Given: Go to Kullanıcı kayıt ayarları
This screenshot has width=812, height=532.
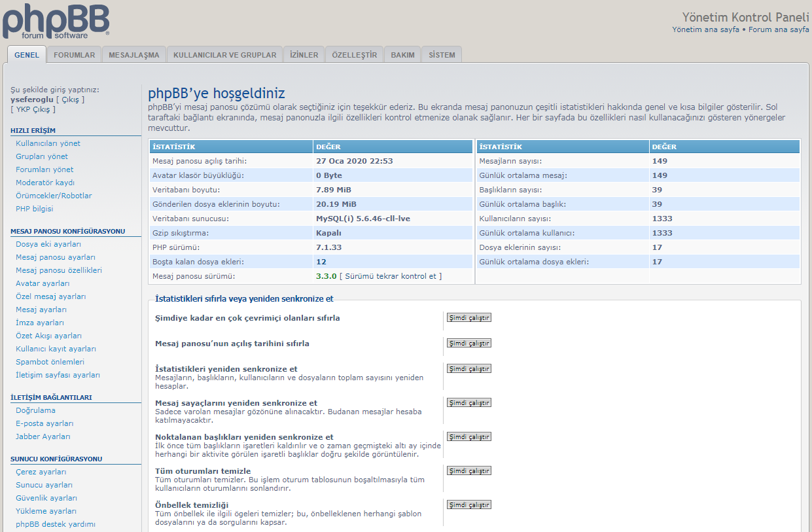Looking at the screenshot, I should (x=56, y=349).
